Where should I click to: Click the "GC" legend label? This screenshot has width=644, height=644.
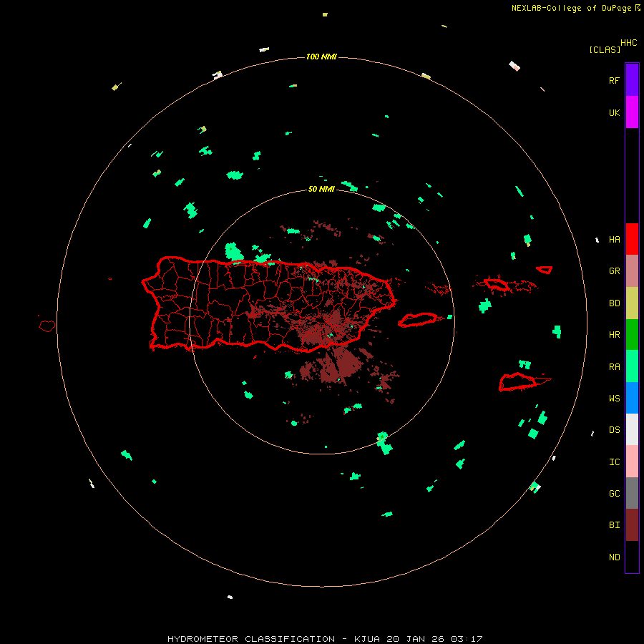point(614,494)
